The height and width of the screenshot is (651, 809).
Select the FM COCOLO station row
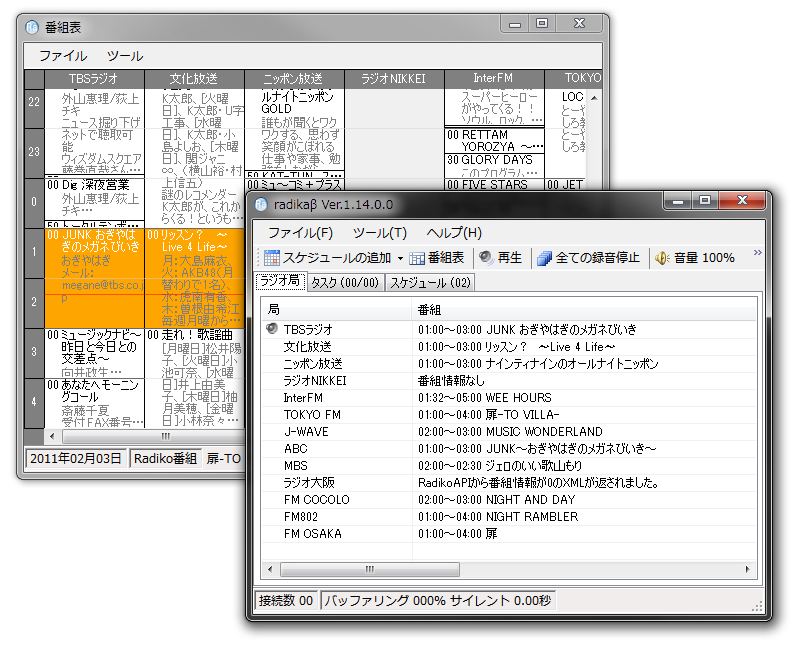tap(509, 500)
